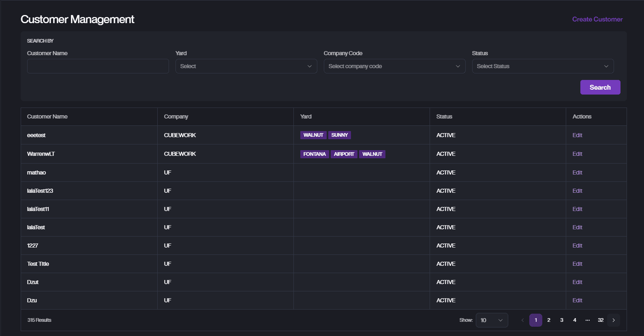Focus the Customer Name search field

98,66
